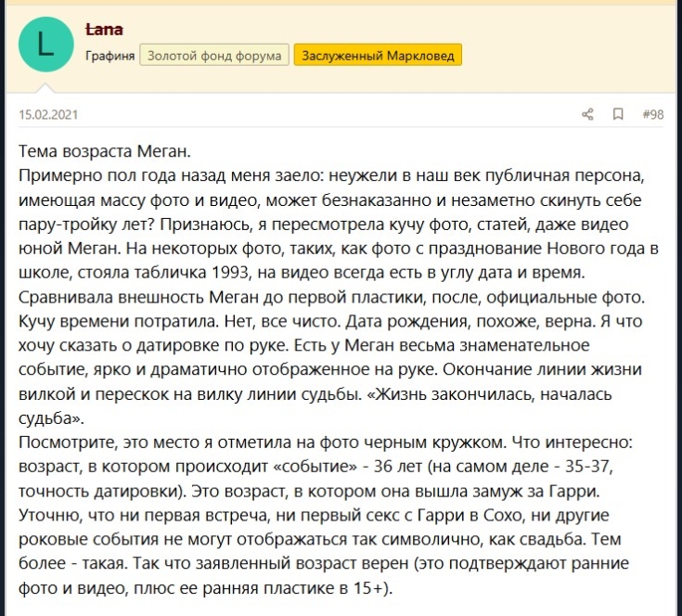Click the sentence starting 'Посмотрите, это место'
The width and height of the screenshot is (682, 616).
tap(186, 442)
